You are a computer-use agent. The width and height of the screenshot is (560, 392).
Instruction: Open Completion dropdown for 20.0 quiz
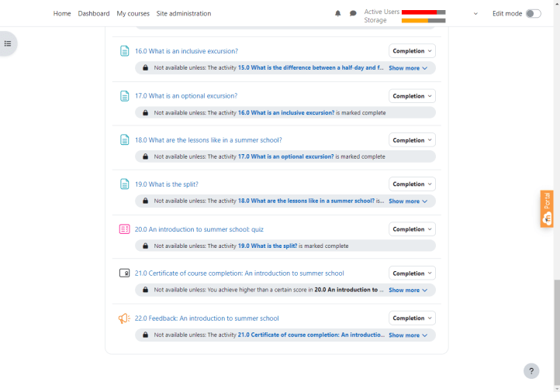[412, 229]
